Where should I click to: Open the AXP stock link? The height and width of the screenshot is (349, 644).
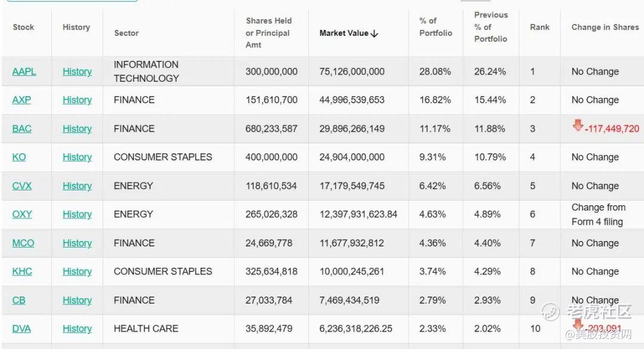[x=21, y=100]
